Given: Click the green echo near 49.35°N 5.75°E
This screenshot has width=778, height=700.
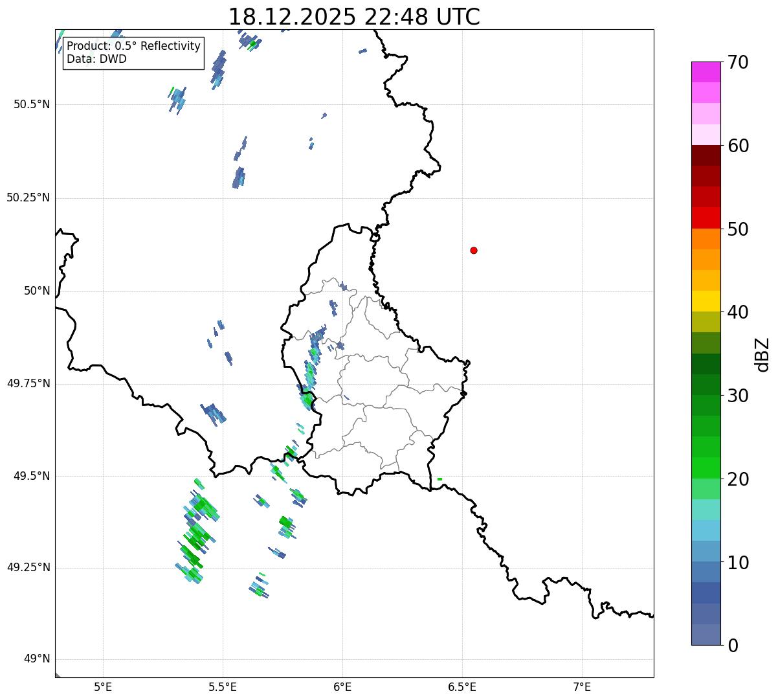Looking at the screenshot, I should pos(287,527).
